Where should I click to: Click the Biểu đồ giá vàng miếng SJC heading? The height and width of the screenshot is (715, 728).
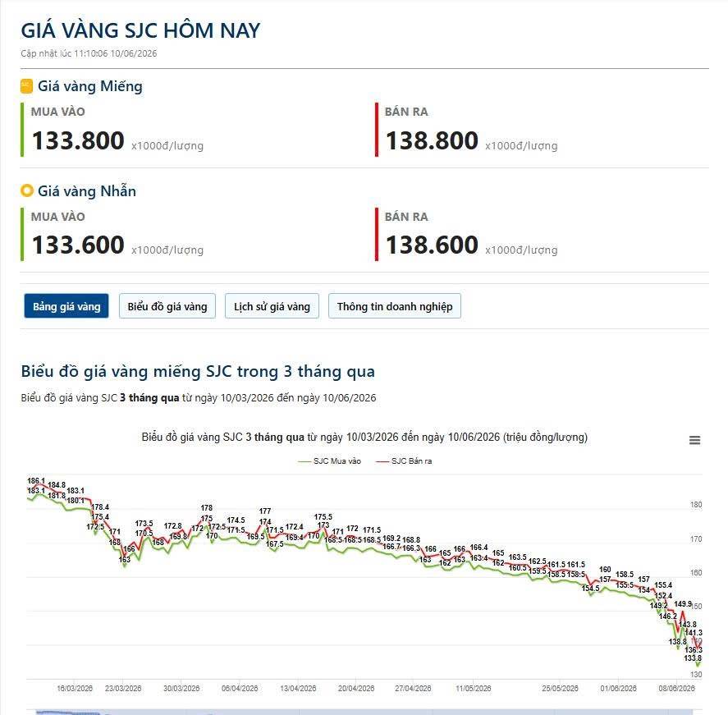[198, 371]
